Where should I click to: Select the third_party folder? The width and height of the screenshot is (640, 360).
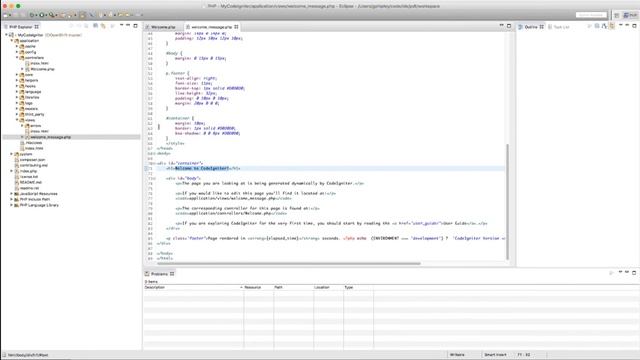point(34,115)
